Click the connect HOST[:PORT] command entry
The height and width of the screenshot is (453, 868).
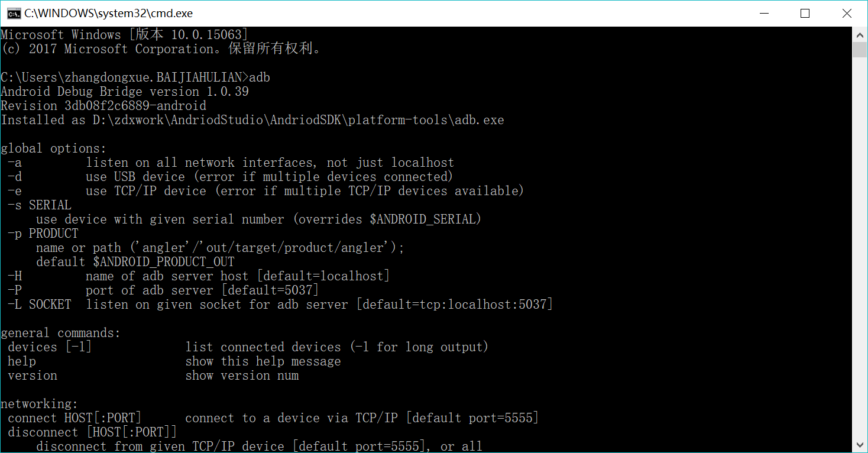pos(75,418)
